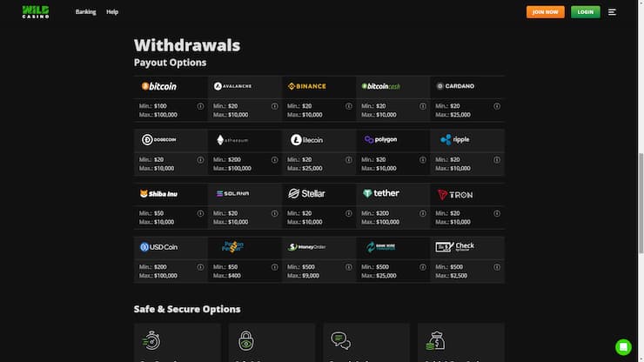Click Money Order's Max.: $9,000 text

pyautogui.click(x=303, y=276)
